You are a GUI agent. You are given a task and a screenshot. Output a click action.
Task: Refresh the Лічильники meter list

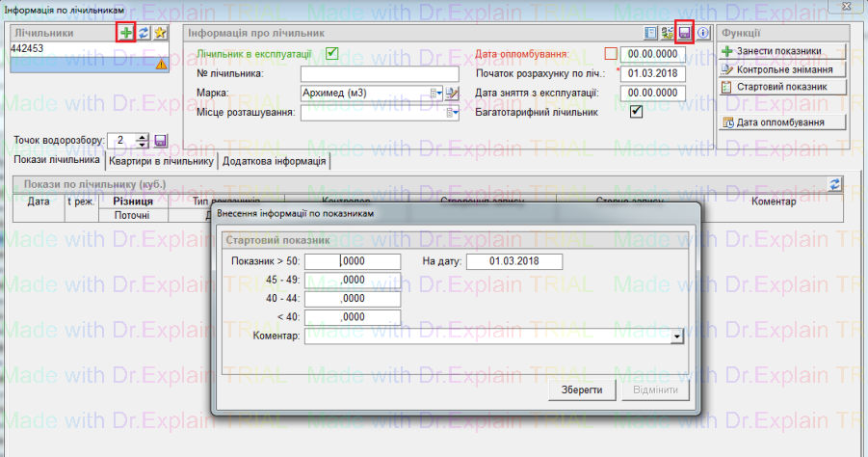click(143, 33)
